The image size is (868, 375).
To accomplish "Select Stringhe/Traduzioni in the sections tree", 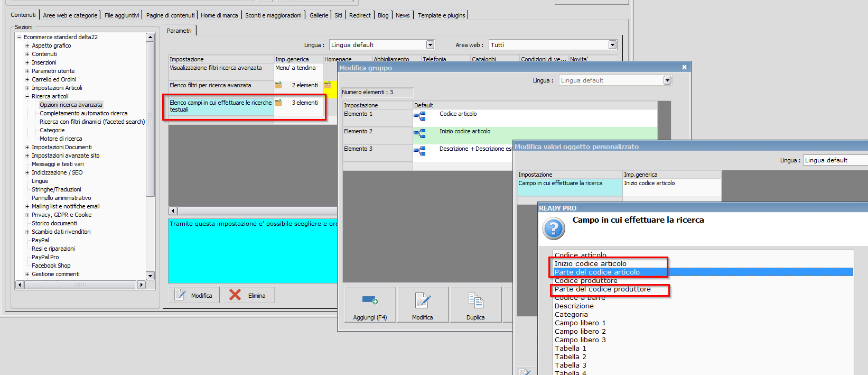I will (57, 189).
